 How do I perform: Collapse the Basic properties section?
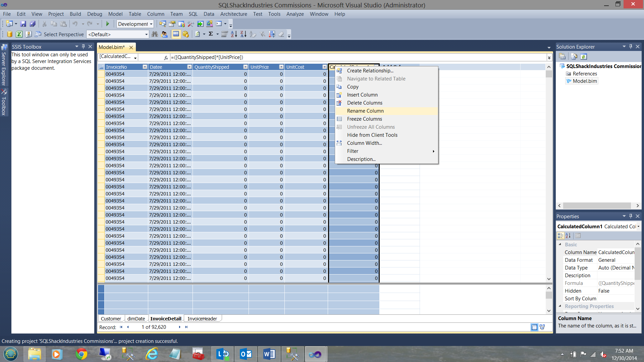click(560, 245)
